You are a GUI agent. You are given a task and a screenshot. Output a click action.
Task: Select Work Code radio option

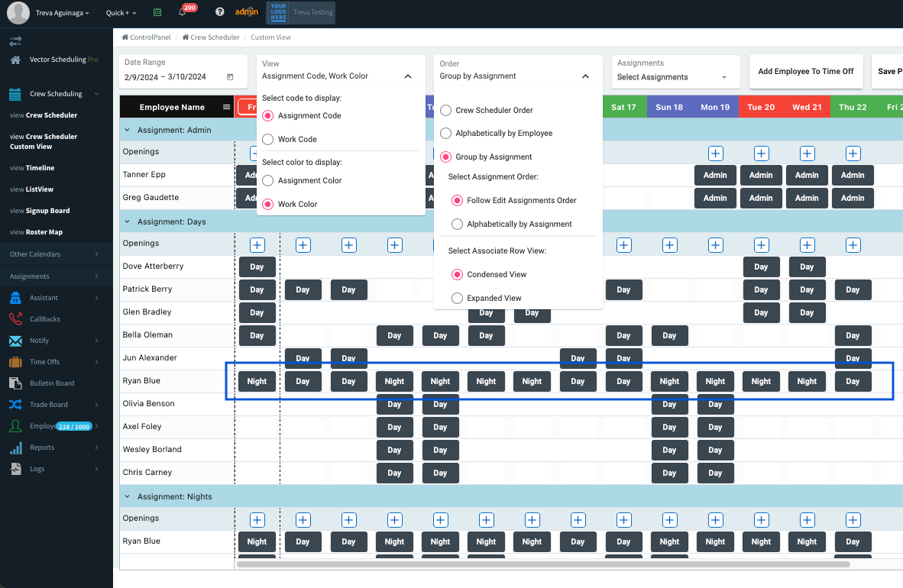[267, 140]
